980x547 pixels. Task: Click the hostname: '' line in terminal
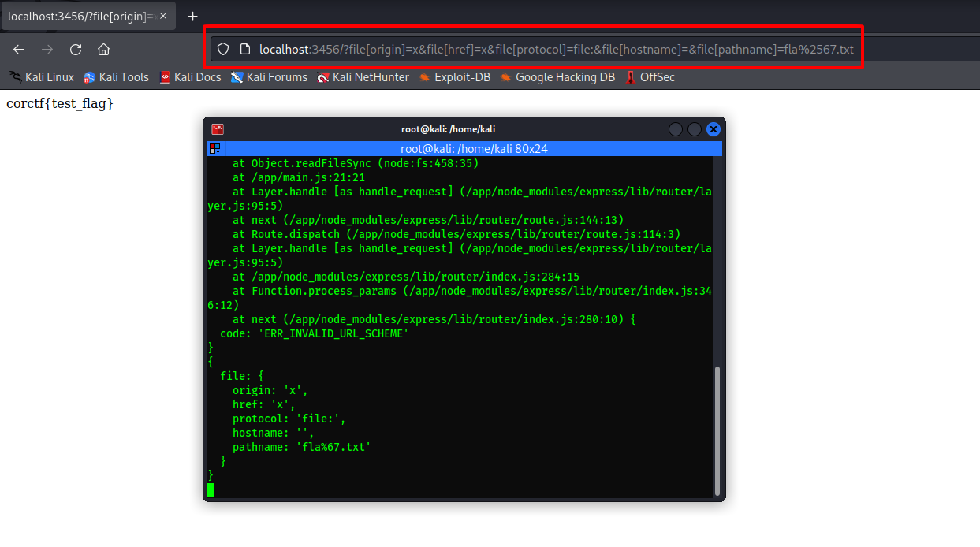(x=274, y=433)
